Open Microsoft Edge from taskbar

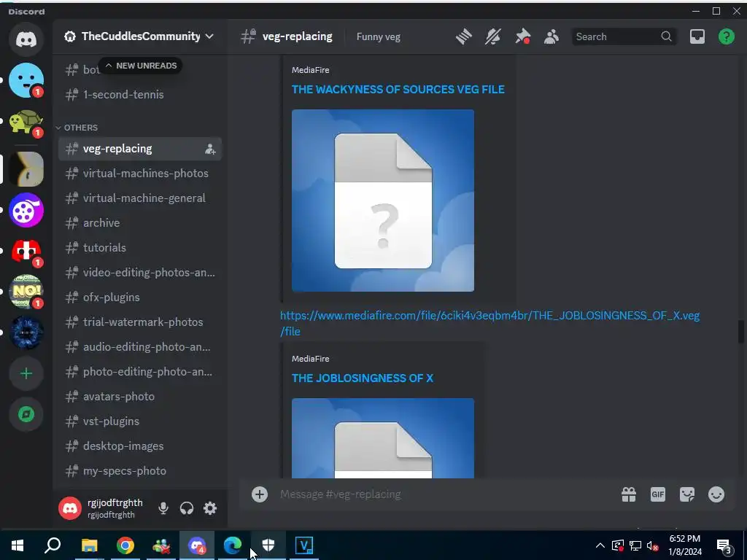point(233,545)
